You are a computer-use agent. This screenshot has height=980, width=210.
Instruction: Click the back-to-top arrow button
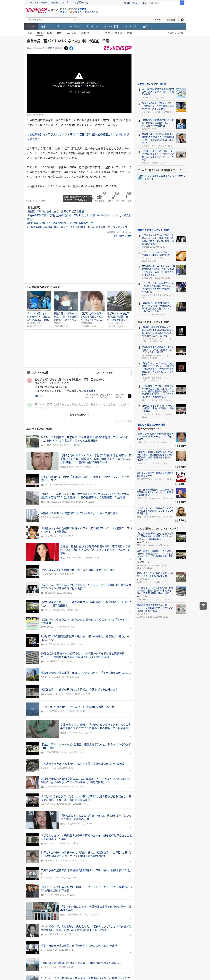[x=203, y=606]
